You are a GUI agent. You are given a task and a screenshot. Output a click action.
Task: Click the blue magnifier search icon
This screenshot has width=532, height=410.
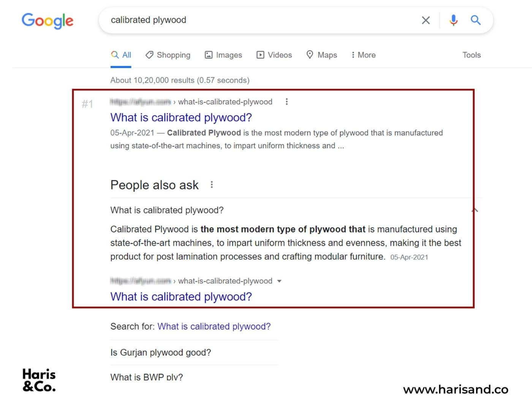476,20
